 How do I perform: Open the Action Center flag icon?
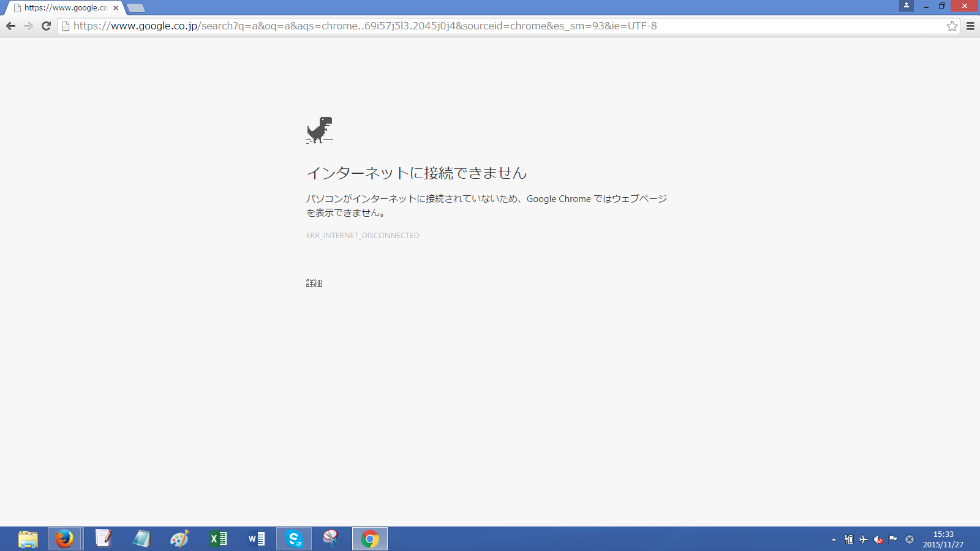893,539
